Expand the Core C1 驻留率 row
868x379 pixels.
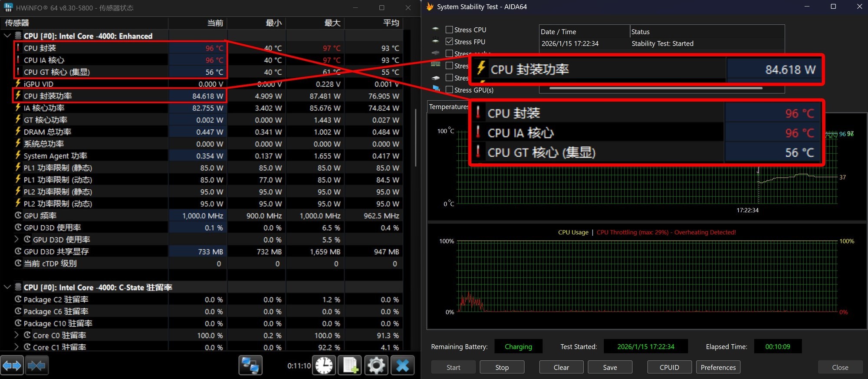(x=16, y=347)
